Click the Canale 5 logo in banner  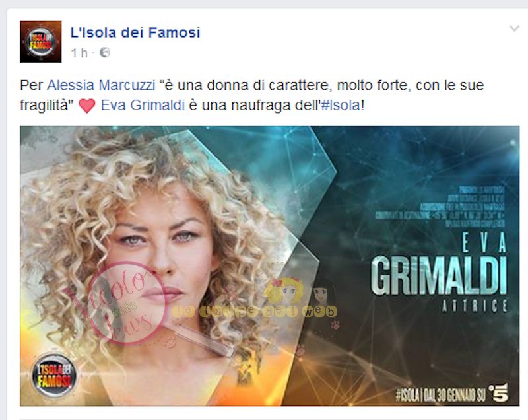(x=499, y=392)
